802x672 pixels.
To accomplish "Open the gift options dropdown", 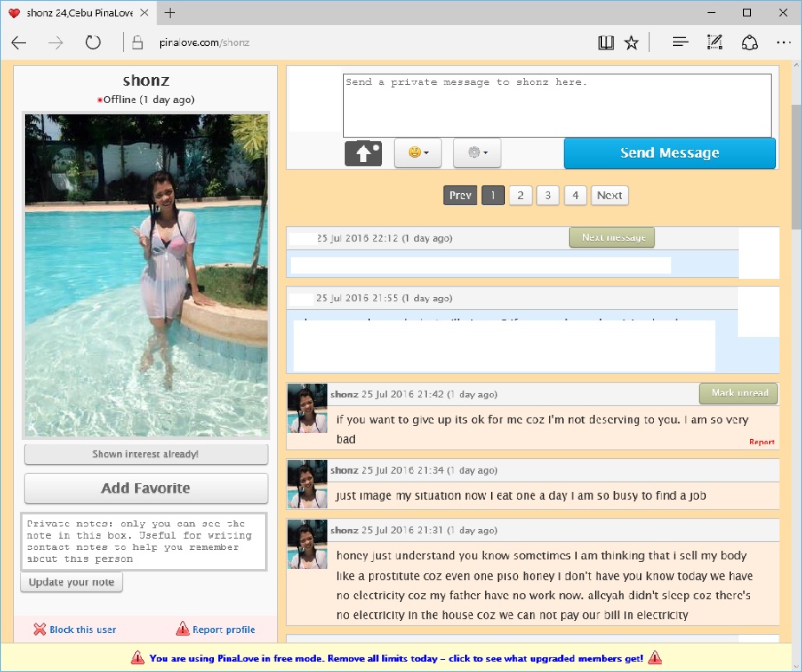I will [x=476, y=153].
